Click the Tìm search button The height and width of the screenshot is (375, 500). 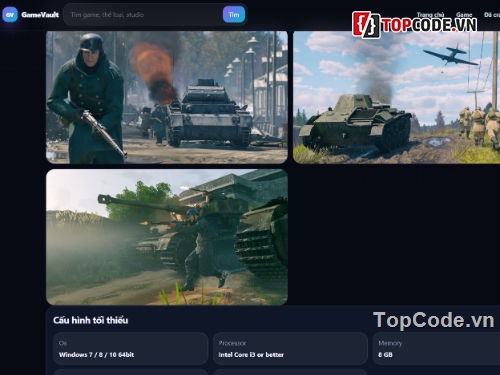234,15
